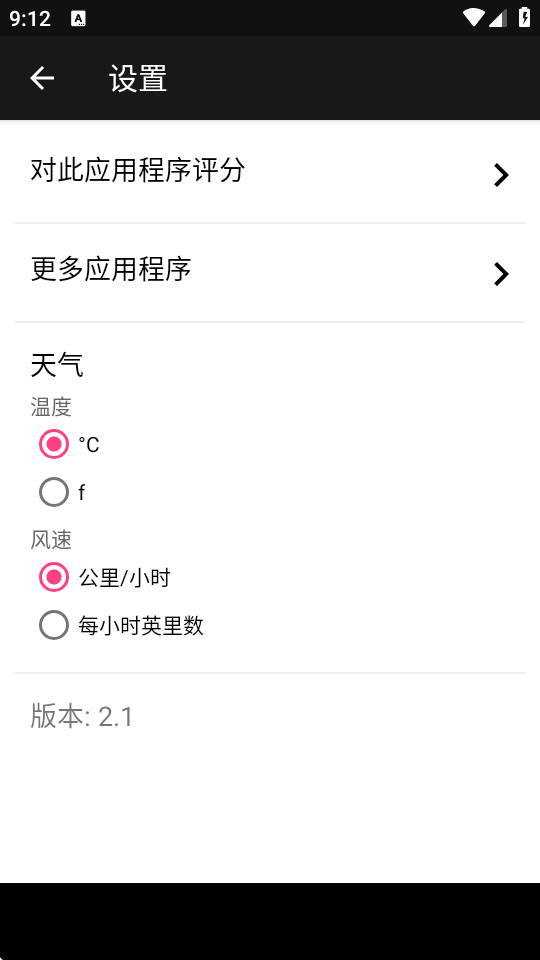The height and width of the screenshot is (960, 540).
Task: Tap the 每小时英里数 label text
Action: 141,626
